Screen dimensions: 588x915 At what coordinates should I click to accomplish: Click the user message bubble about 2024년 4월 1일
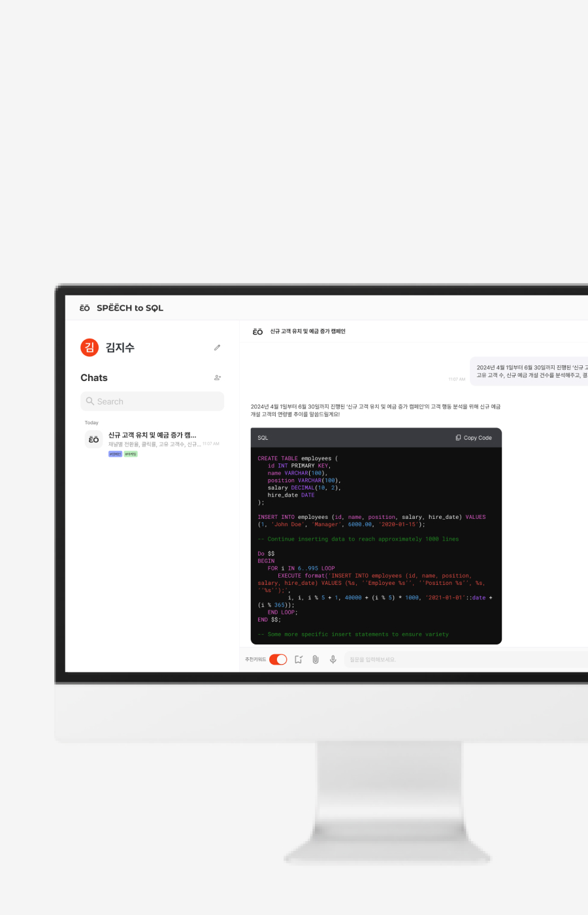tap(530, 371)
